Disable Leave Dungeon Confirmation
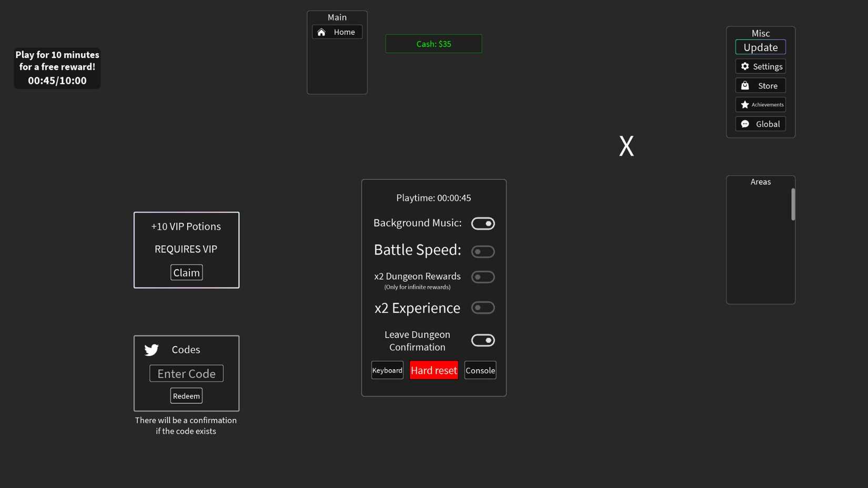 (482, 340)
